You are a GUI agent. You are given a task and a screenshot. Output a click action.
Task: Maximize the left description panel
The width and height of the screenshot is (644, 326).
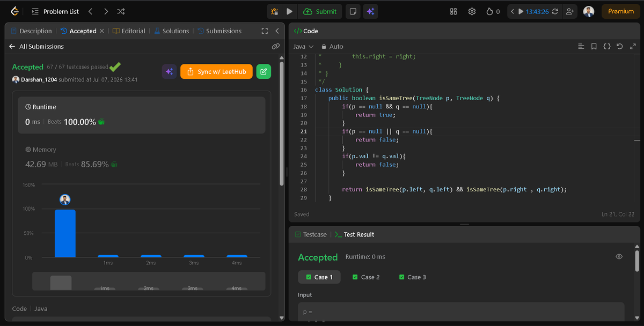coord(265,31)
